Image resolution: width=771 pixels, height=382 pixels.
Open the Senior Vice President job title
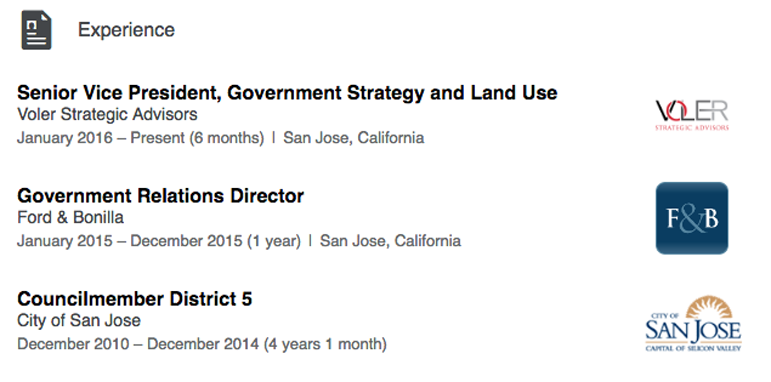[287, 93]
